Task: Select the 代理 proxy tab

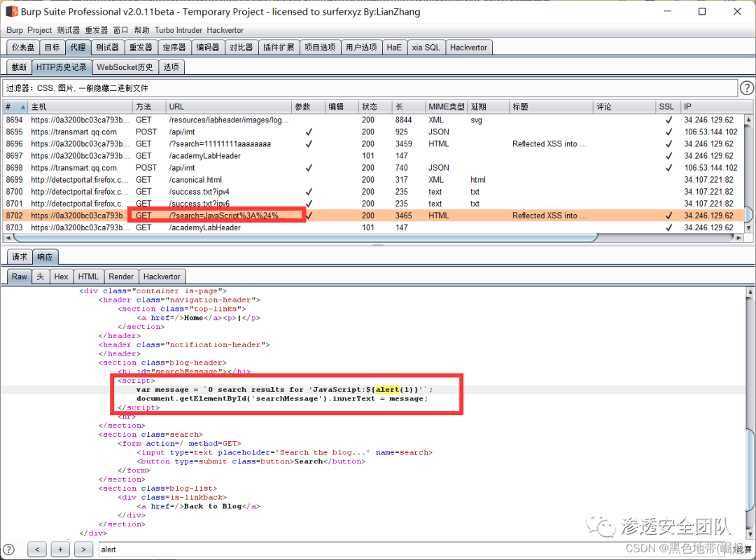Action: coord(78,48)
